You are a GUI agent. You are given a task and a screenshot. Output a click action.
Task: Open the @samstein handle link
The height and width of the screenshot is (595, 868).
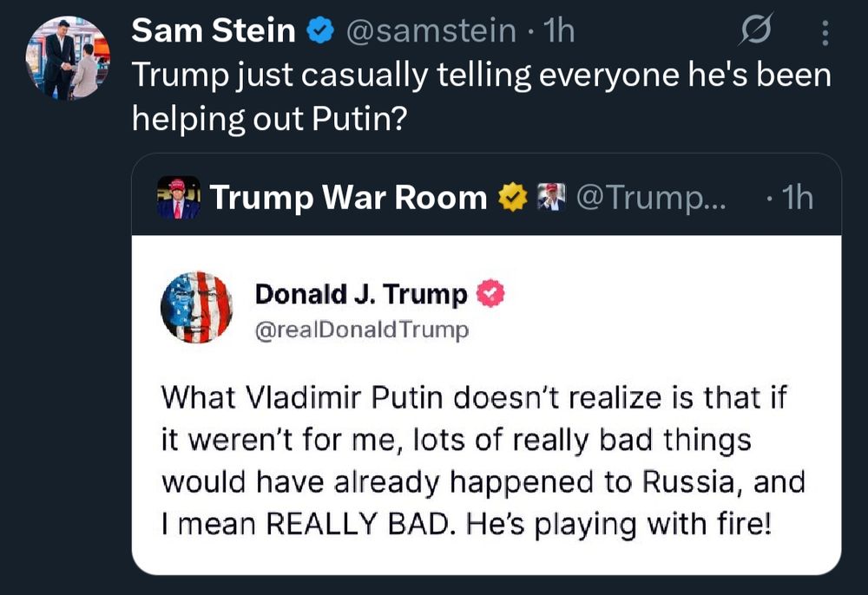(431, 30)
